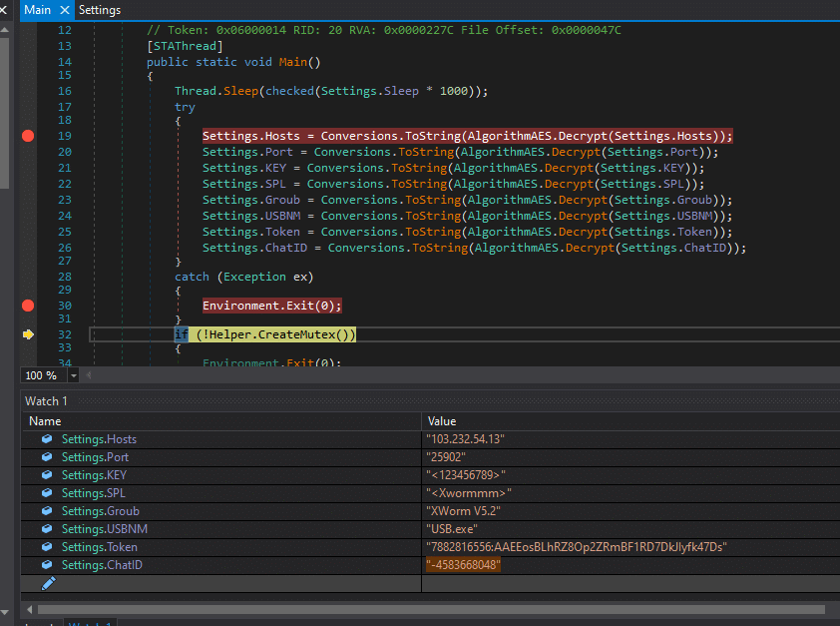Screen dimensions: 840x626
Task: Click the left pane scroll up arrow
Action: click(4, 30)
